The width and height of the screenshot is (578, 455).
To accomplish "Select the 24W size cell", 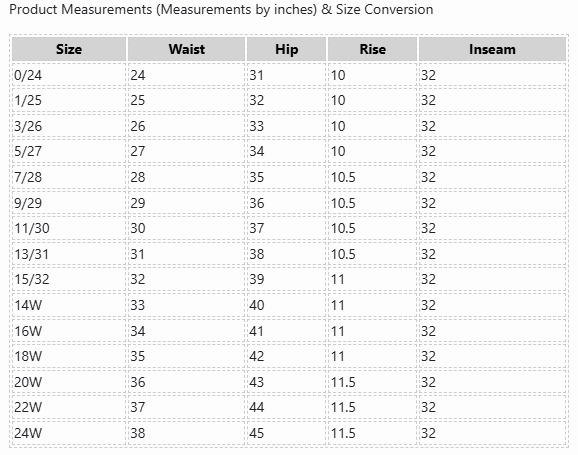I will click(x=69, y=433).
